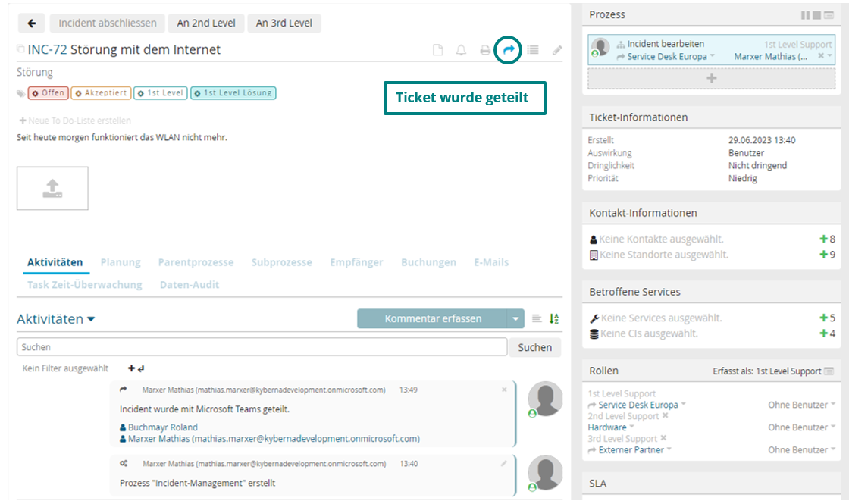Viewport: 849px width, 504px height.
Task: Click inside the Suchen search field
Action: (x=258, y=346)
